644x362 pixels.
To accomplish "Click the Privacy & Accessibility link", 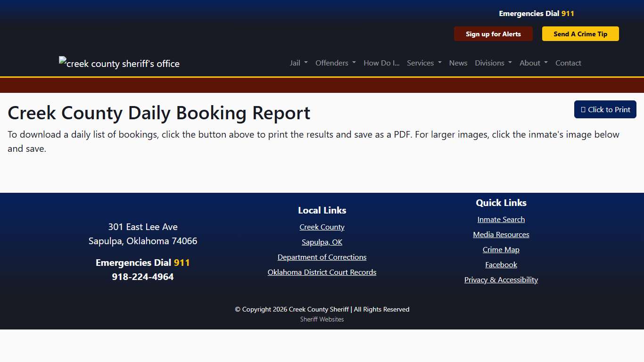I will click(x=501, y=280).
